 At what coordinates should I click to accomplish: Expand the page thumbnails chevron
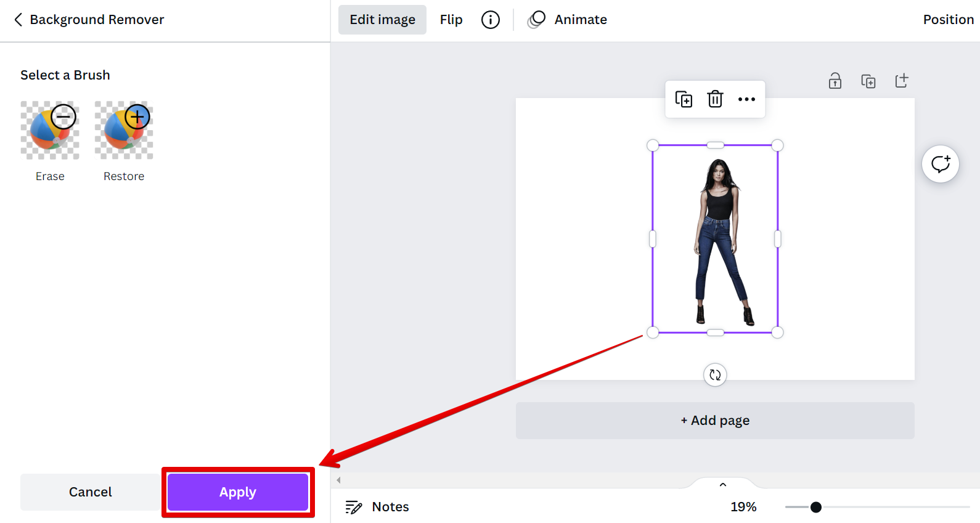[x=723, y=485]
